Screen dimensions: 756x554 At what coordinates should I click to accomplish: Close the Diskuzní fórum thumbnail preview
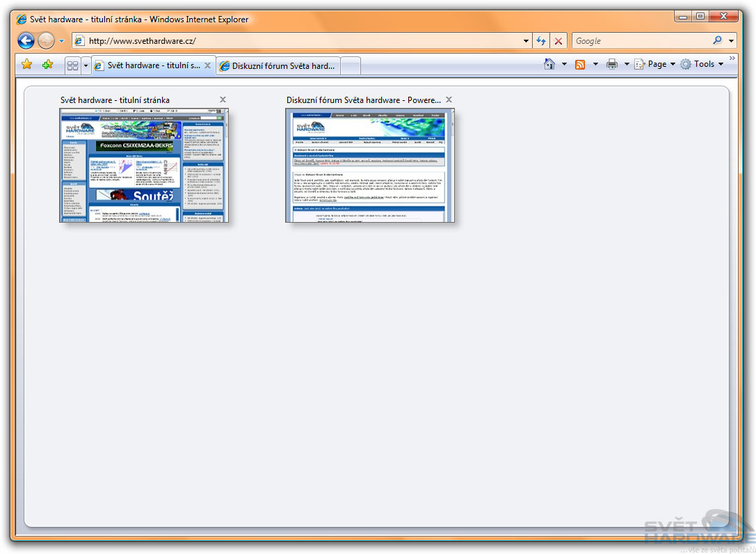[x=449, y=100]
